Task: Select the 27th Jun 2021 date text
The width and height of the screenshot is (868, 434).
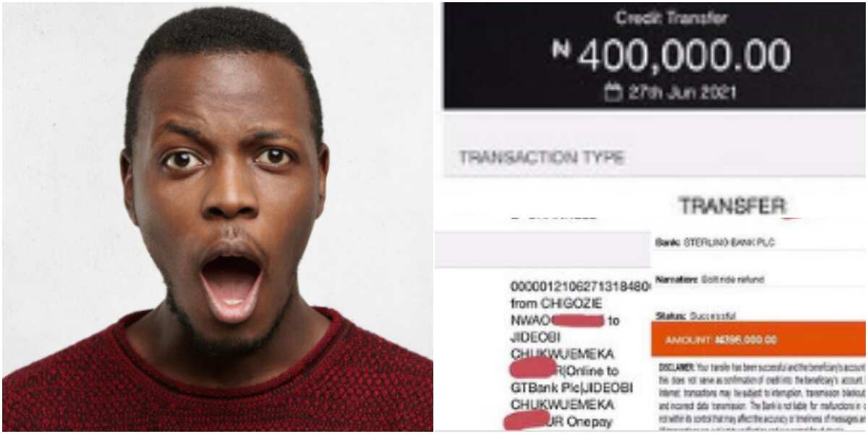Action: click(x=681, y=93)
